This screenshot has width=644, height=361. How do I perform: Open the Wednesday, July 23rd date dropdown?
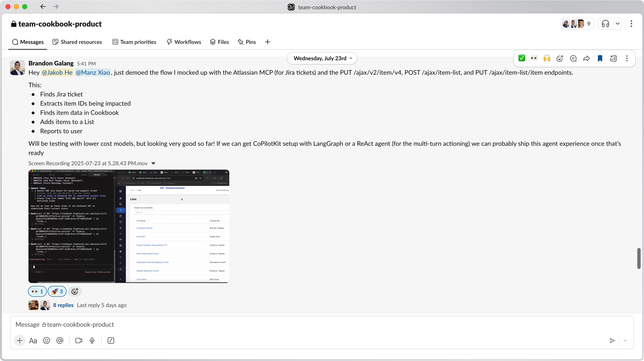[322, 58]
